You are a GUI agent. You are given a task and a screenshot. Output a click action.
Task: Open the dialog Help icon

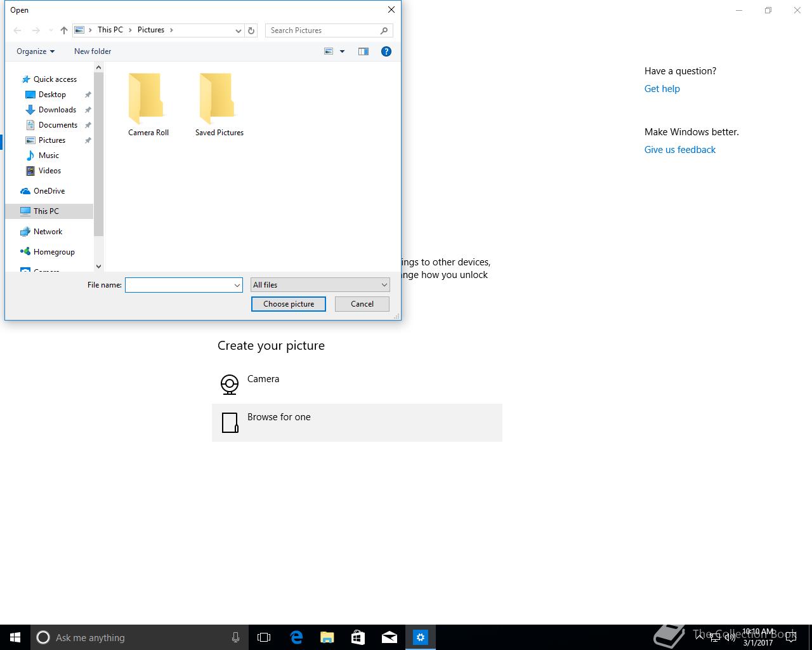click(x=386, y=51)
